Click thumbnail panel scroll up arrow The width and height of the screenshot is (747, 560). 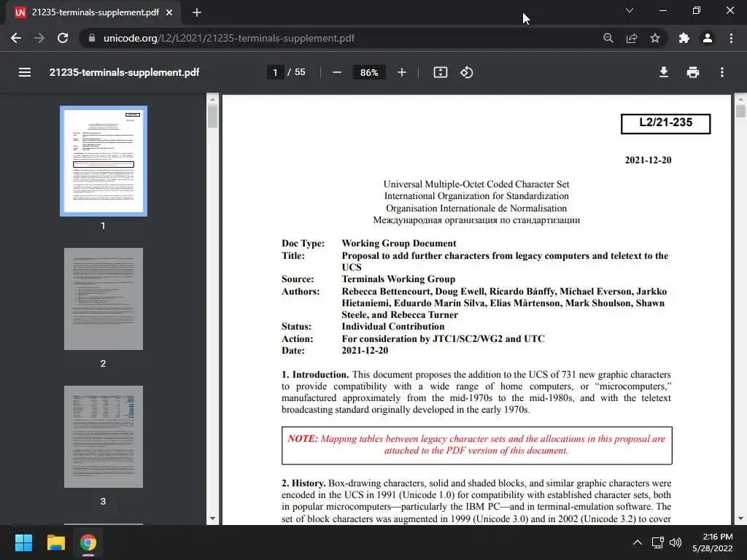(x=212, y=99)
